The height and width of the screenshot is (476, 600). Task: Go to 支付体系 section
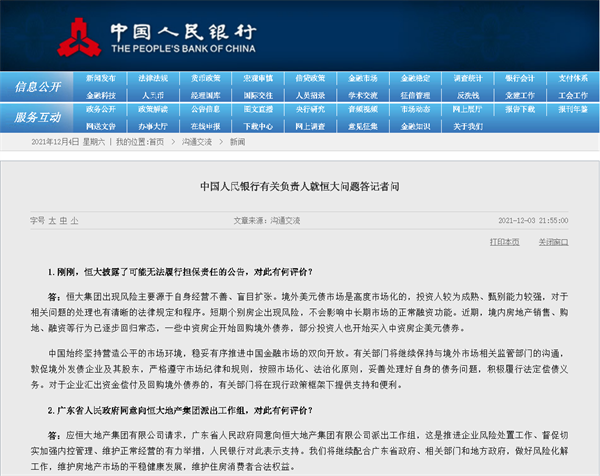[573, 78]
